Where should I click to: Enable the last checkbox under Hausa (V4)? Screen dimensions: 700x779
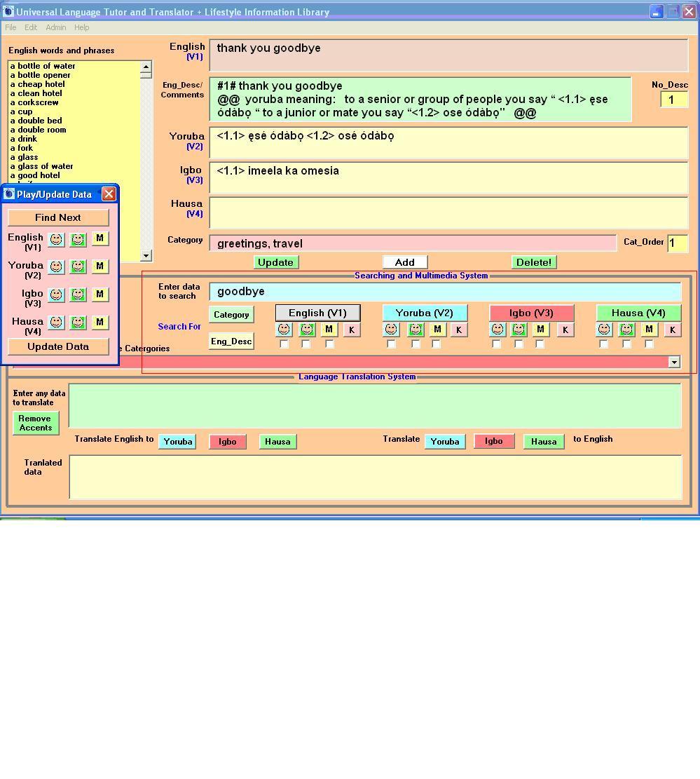click(649, 344)
